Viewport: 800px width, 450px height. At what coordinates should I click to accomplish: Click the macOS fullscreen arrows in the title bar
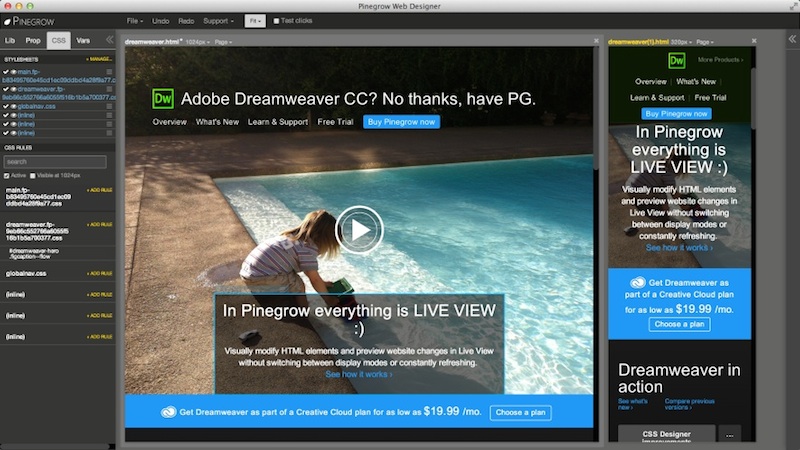pos(793,6)
